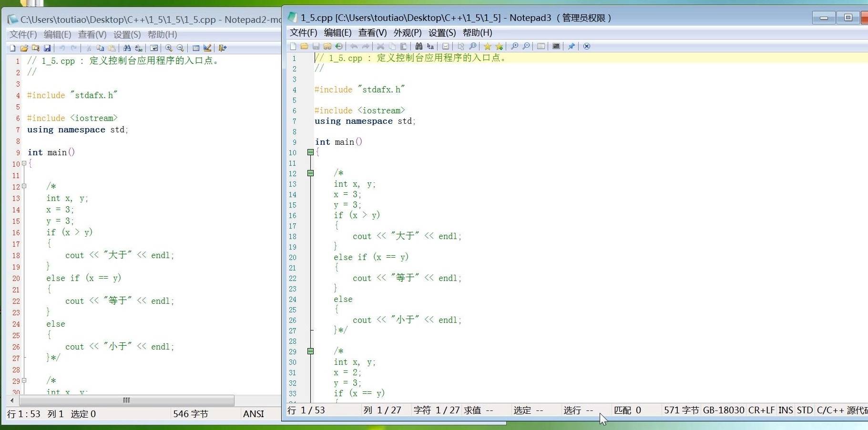Toggle always-on-top with the pin icon in Notepad3
The image size is (868, 430).
[572, 46]
